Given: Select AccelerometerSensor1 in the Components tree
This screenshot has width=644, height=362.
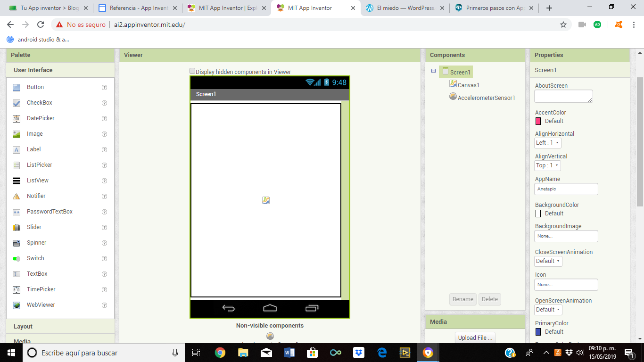Looking at the screenshot, I should (486, 98).
